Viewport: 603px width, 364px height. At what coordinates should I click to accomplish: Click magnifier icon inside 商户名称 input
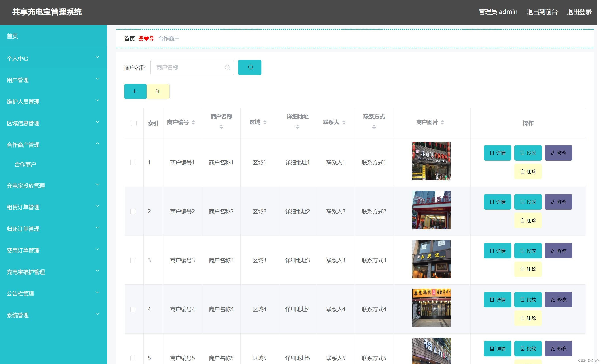227,67
